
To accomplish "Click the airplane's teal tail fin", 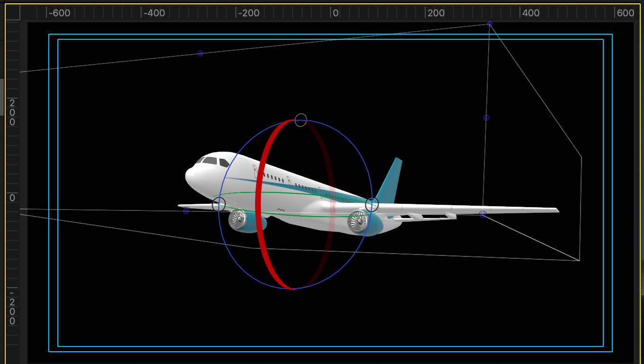I will click(x=391, y=180).
